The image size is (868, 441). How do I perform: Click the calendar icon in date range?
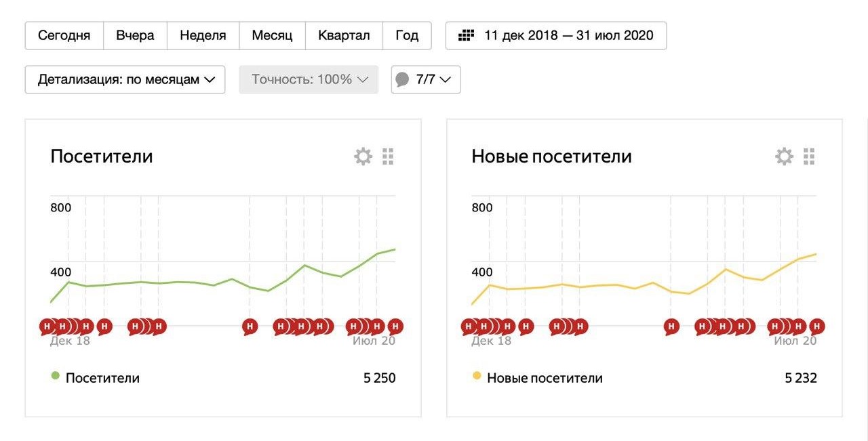[466, 36]
